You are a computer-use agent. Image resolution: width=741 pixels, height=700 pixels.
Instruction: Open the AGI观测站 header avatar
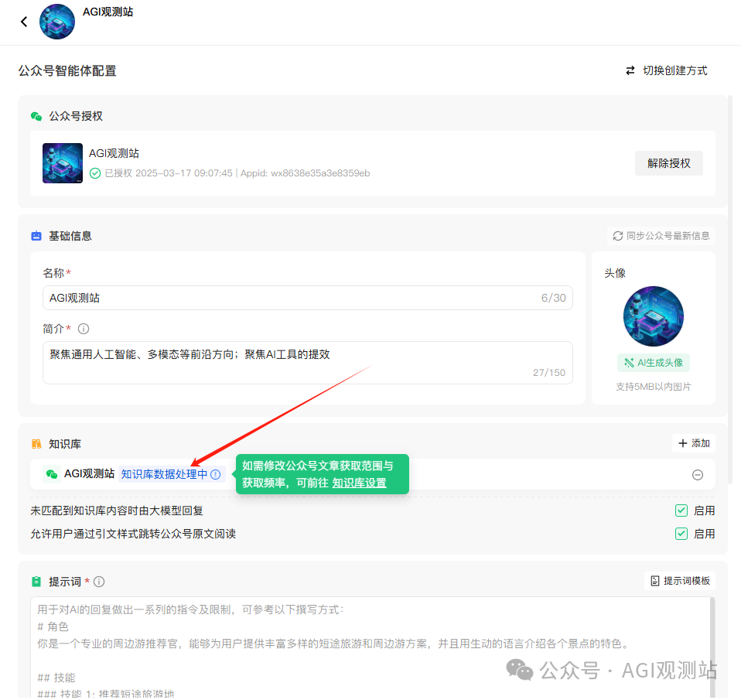click(x=57, y=22)
